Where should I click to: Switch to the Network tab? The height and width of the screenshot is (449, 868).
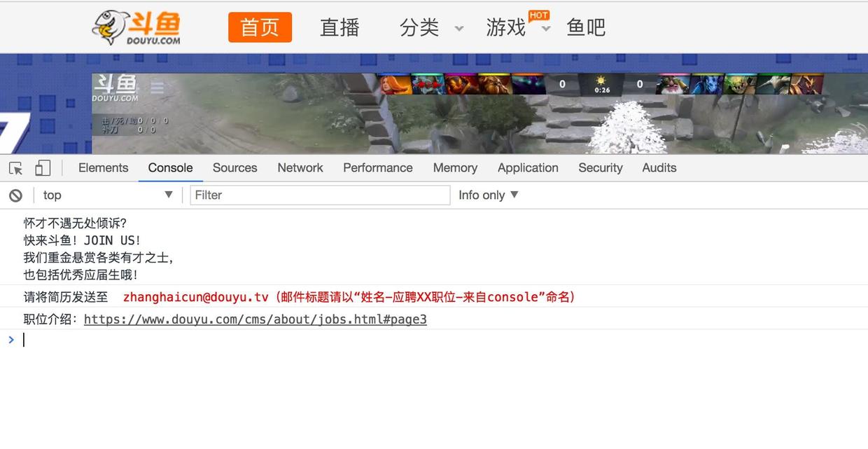pyautogui.click(x=300, y=168)
